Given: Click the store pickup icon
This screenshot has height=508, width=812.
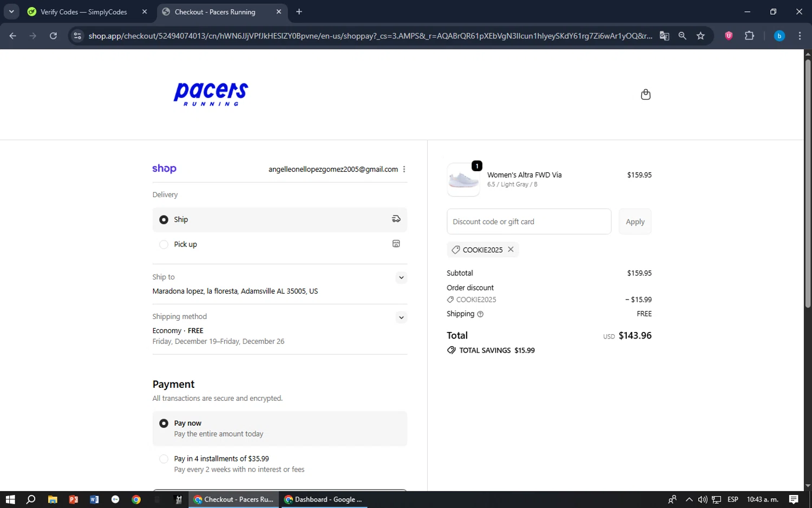Looking at the screenshot, I should point(396,244).
